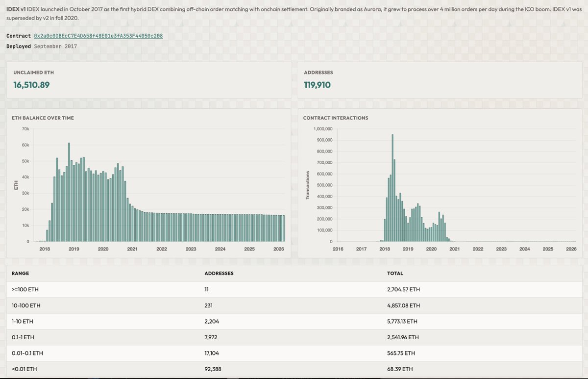Click the address count 2,204
588x379 pixels.
click(211, 322)
